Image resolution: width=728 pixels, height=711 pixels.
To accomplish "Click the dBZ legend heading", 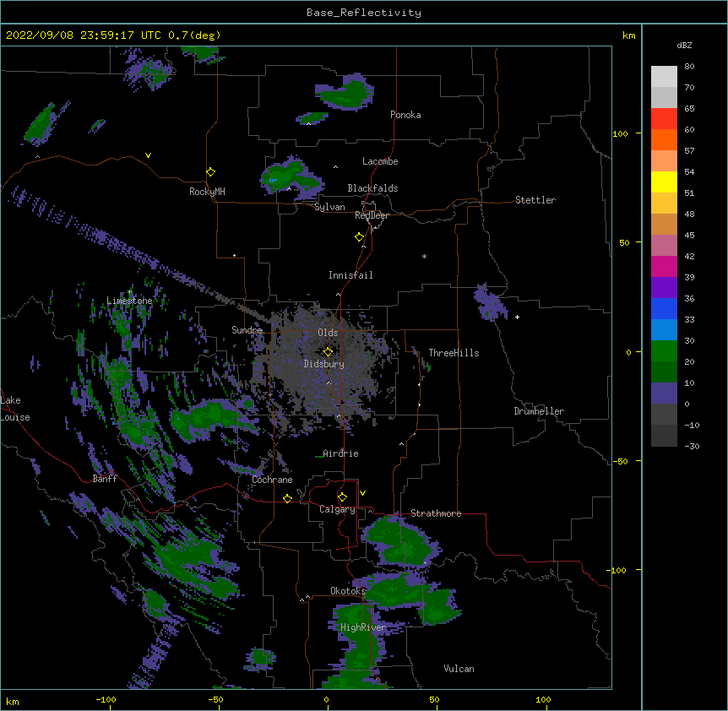I will click(684, 45).
